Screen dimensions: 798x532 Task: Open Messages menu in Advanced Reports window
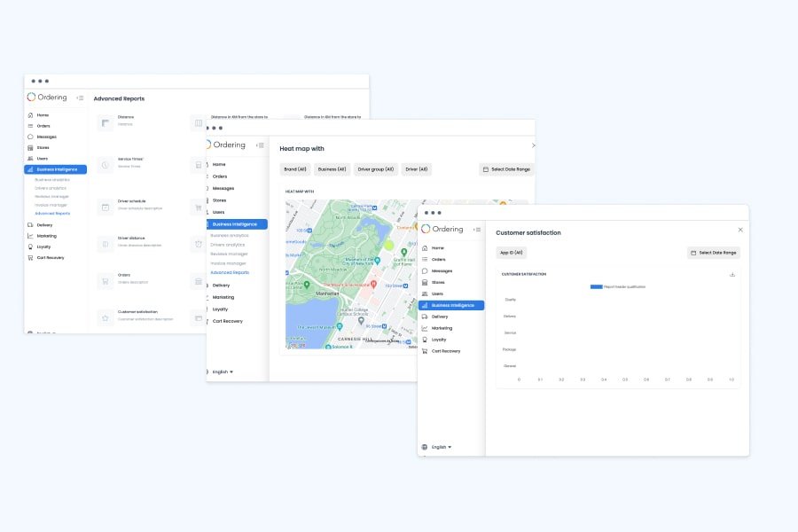[x=46, y=137]
